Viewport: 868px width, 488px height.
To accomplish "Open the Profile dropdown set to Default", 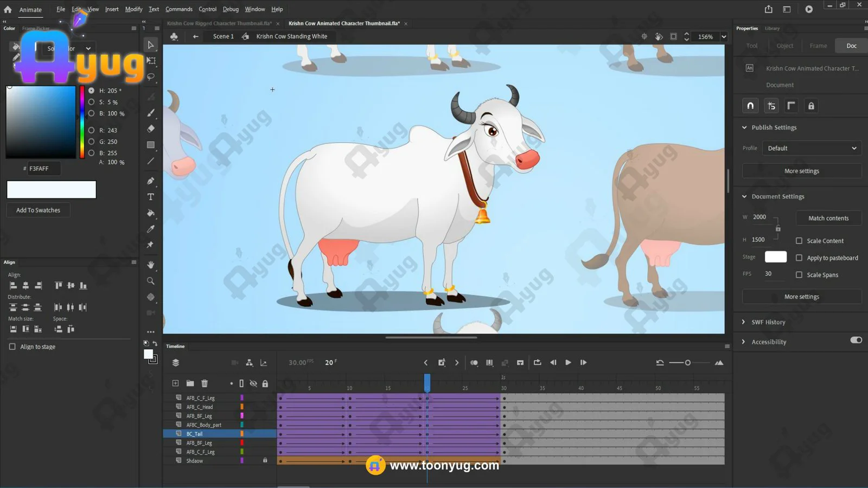I will [x=811, y=148].
